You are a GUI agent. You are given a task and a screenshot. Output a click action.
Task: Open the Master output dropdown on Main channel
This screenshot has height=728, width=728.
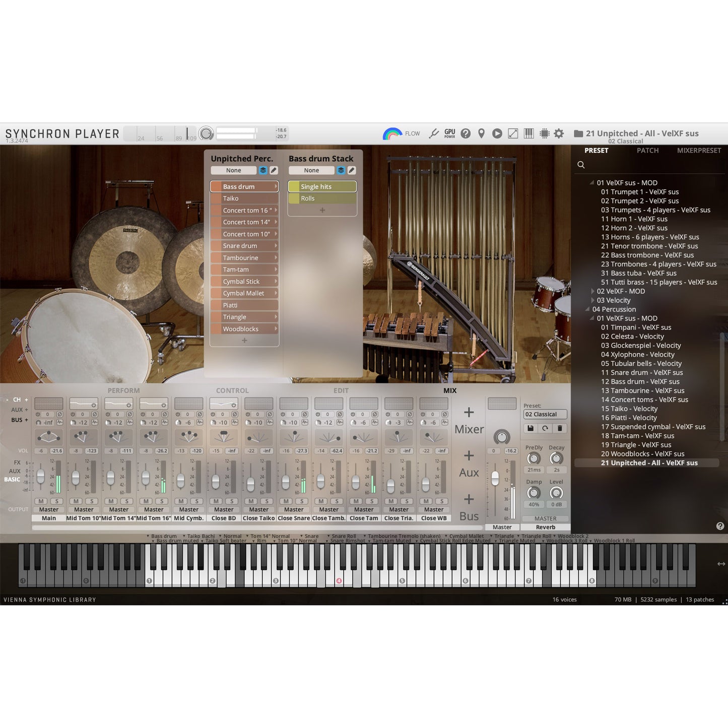point(49,509)
